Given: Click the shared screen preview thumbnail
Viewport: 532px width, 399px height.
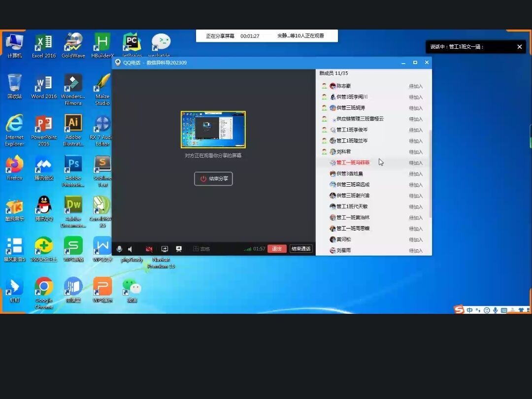Looking at the screenshot, I should point(213,130).
